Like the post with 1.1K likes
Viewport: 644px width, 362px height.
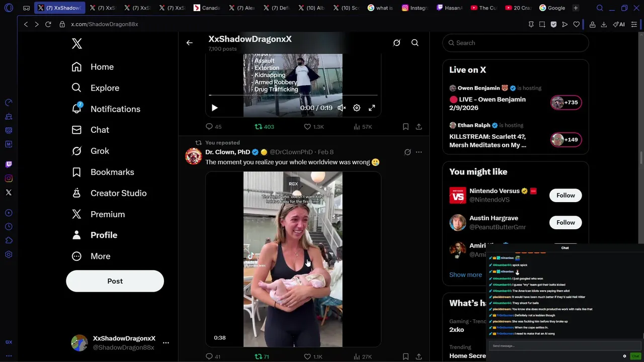tap(313, 356)
